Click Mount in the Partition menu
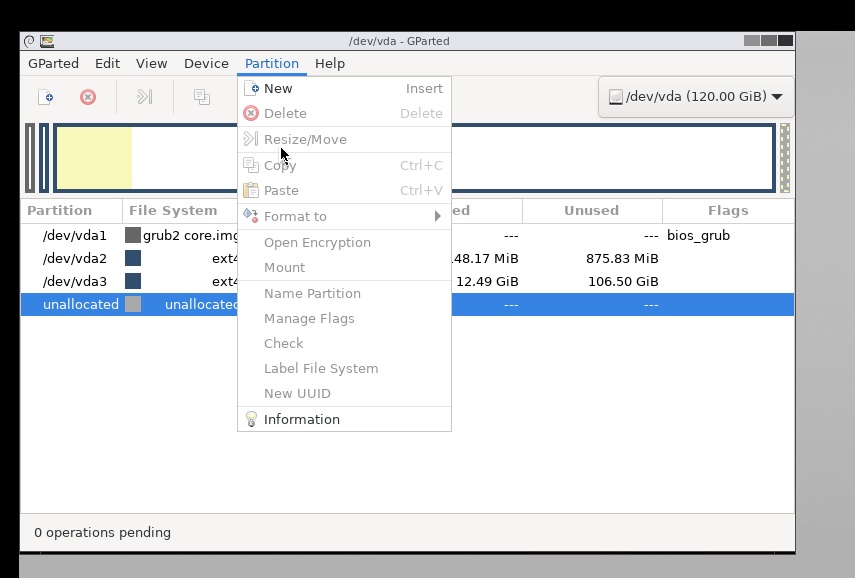This screenshot has height=578, width=855. pyautogui.click(x=344, y=268)
